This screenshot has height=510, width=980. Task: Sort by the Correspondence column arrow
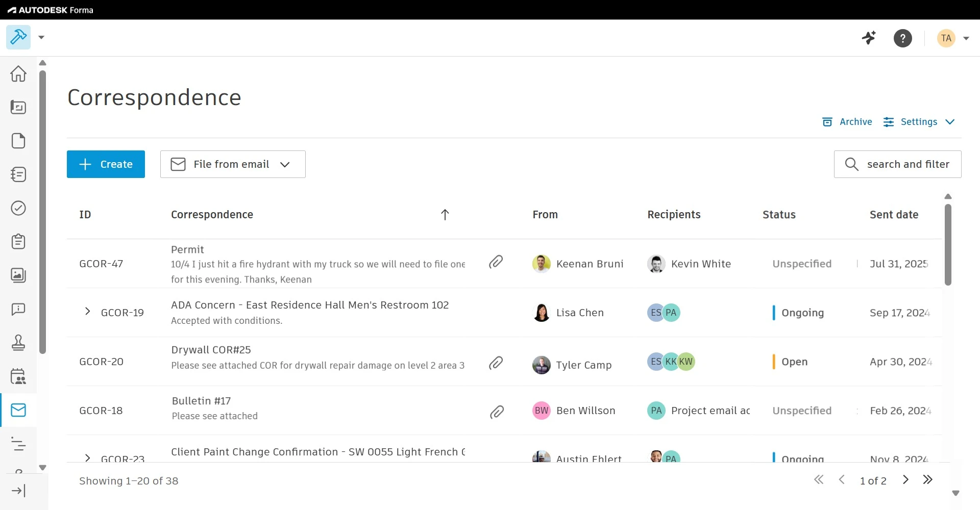445,215
